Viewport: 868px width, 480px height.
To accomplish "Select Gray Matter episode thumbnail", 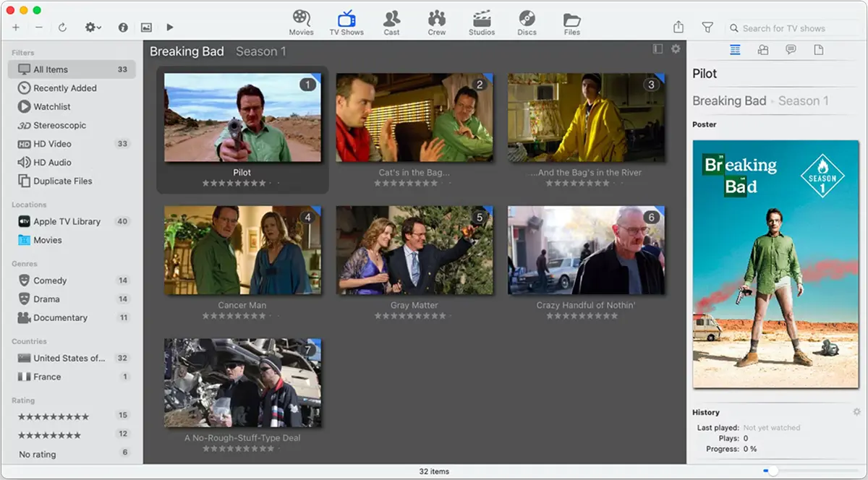I will click(x=414, y=250).
